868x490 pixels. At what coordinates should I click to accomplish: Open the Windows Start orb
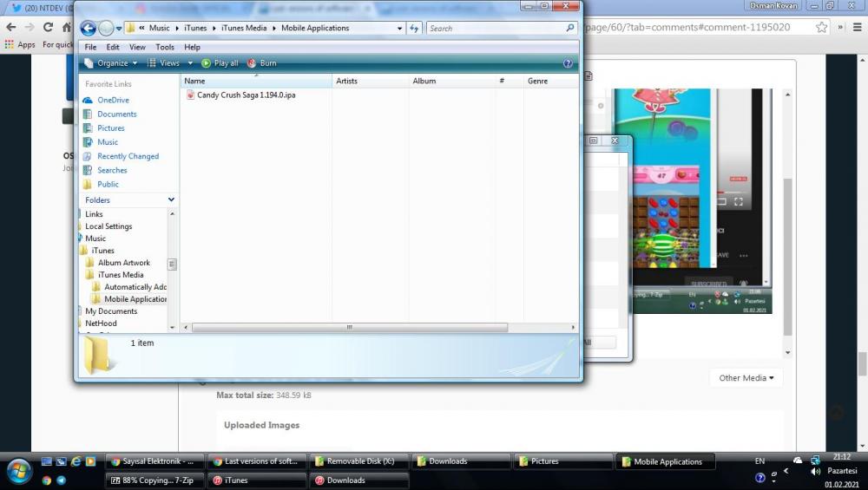(x=19, y=472)
